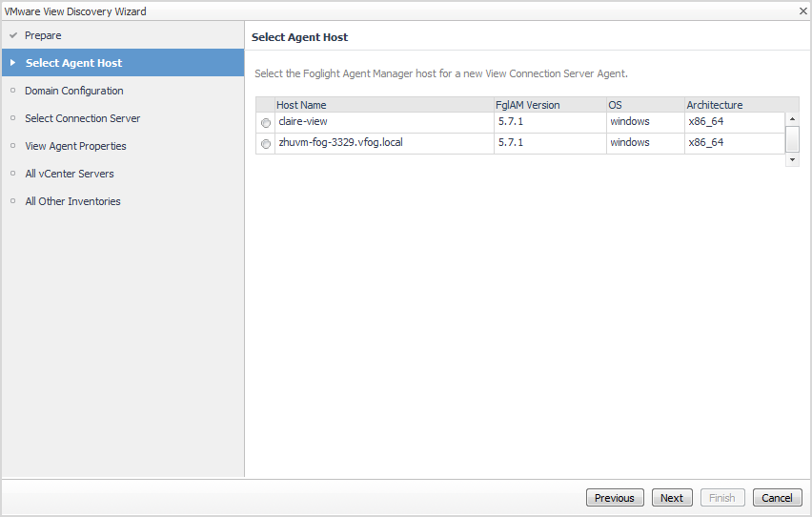
Task: Click the host table scrollbar thumb
Action: pos(792,139)
